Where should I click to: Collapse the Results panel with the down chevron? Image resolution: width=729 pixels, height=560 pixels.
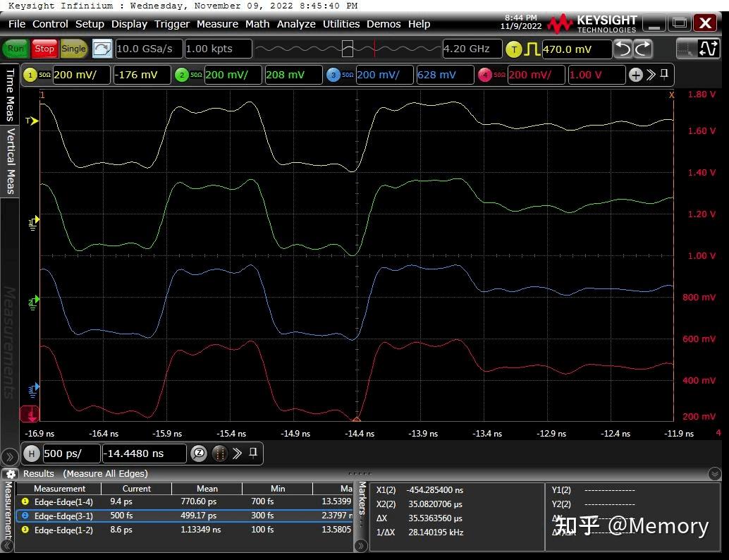[x=715, y=474]
